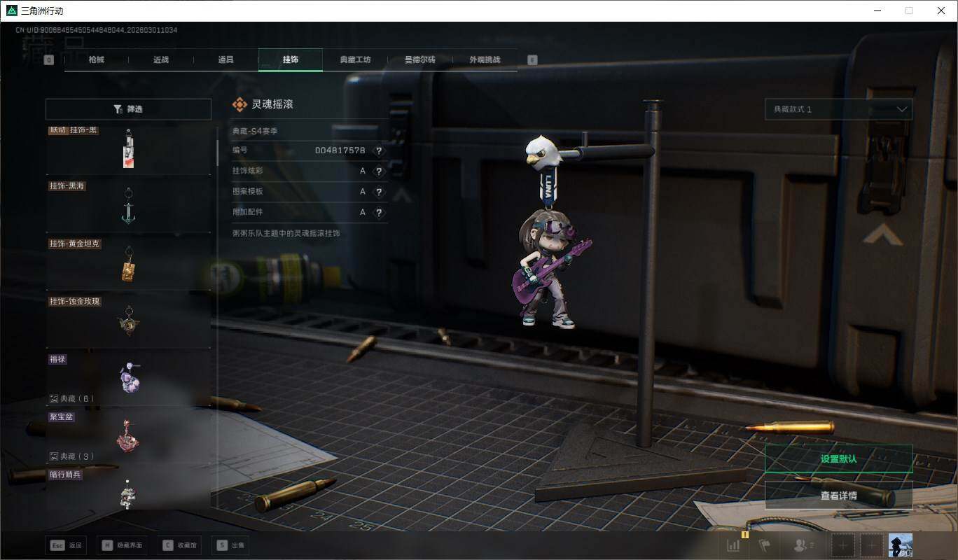Switch to the 枪械 tab
This screenshot has height=560, width=958.
tap(97, 60)
